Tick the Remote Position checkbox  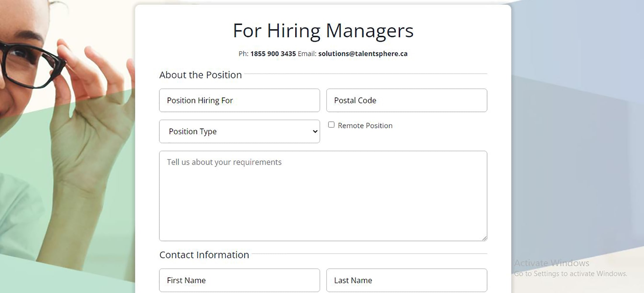(331, 125)
